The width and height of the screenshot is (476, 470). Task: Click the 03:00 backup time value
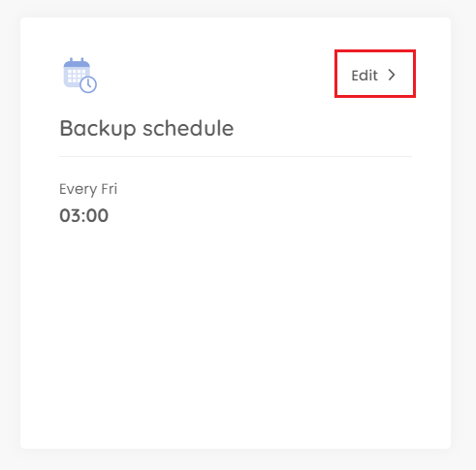coord(84,215)
